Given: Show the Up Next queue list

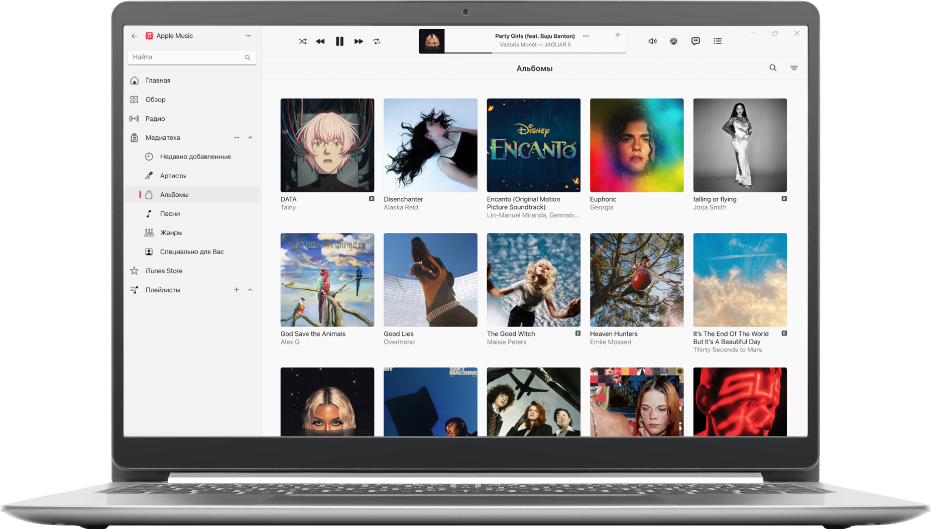Looking at the screenshot, I should click(718, 41).
